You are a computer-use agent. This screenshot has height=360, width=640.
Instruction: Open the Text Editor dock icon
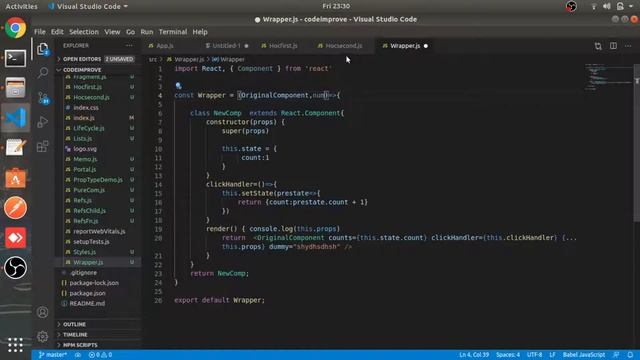[16, 147]
